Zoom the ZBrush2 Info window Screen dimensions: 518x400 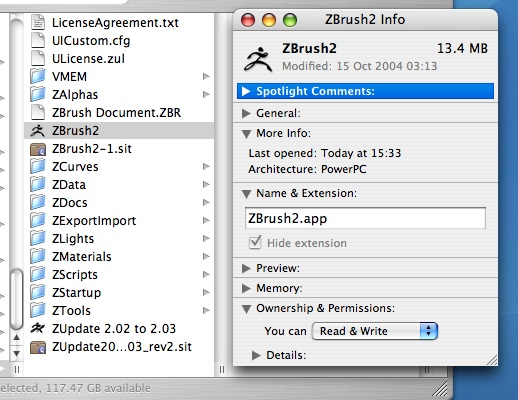click(290, 20)
